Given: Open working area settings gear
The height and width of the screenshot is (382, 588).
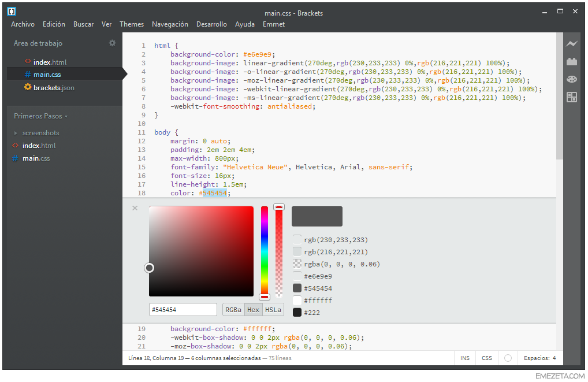Looking at the screenshot, I should 112,43.
